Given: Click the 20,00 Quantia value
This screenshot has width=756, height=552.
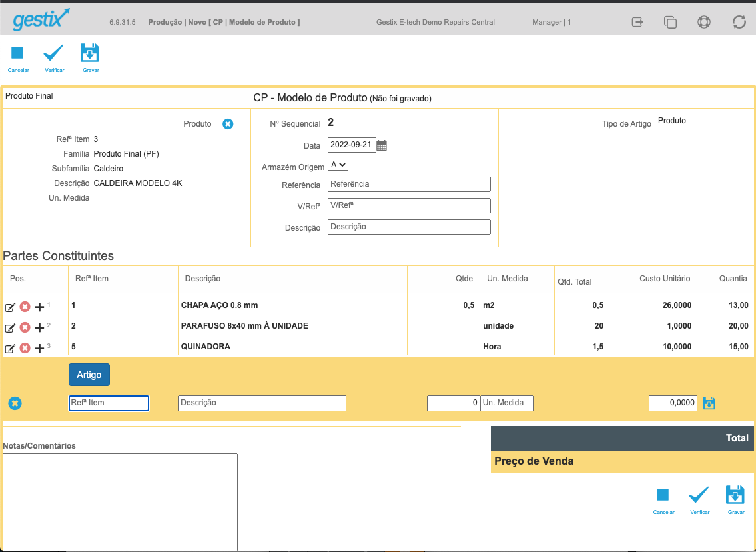Looking at the screenshot, I should (x=739, y=326).
